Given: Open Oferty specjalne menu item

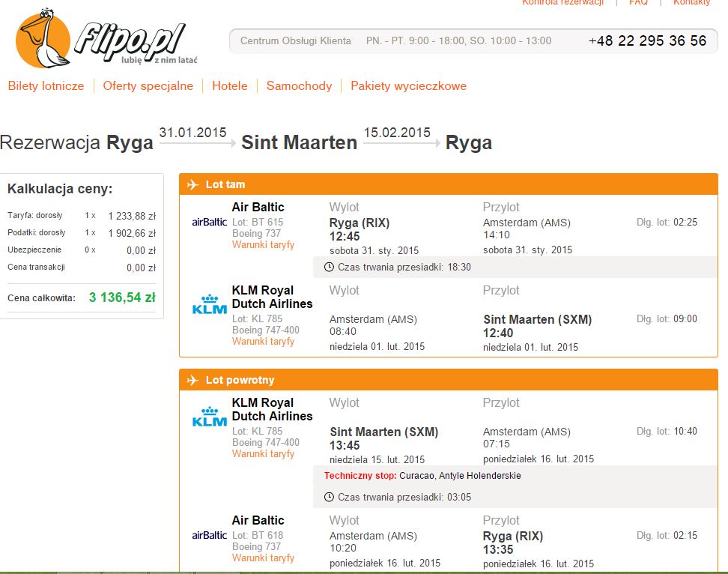Looking at the screenshot, I should pyautogui.click(x=148, y=86).
